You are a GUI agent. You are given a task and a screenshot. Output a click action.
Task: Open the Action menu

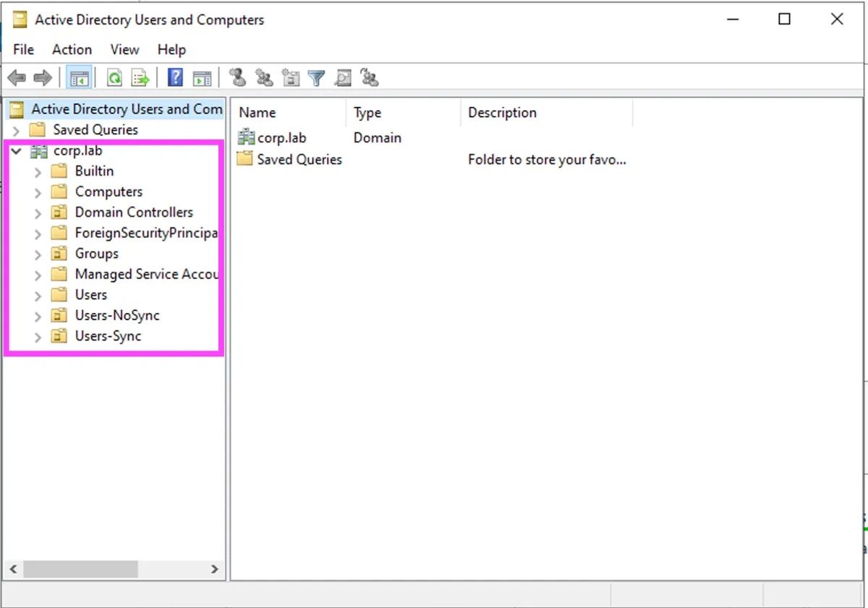pyautogui.click(x=72, y=49)
